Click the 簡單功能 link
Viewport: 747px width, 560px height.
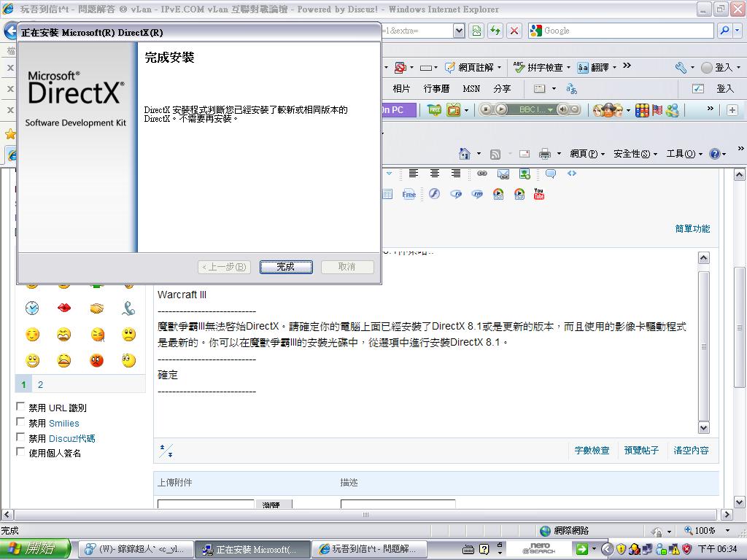pos(692,228)
